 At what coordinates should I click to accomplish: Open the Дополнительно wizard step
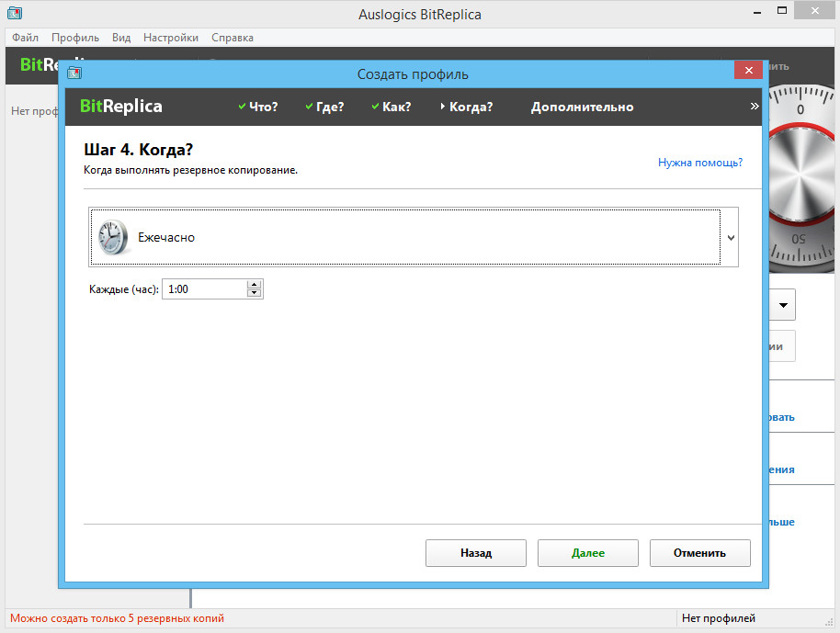582,107
